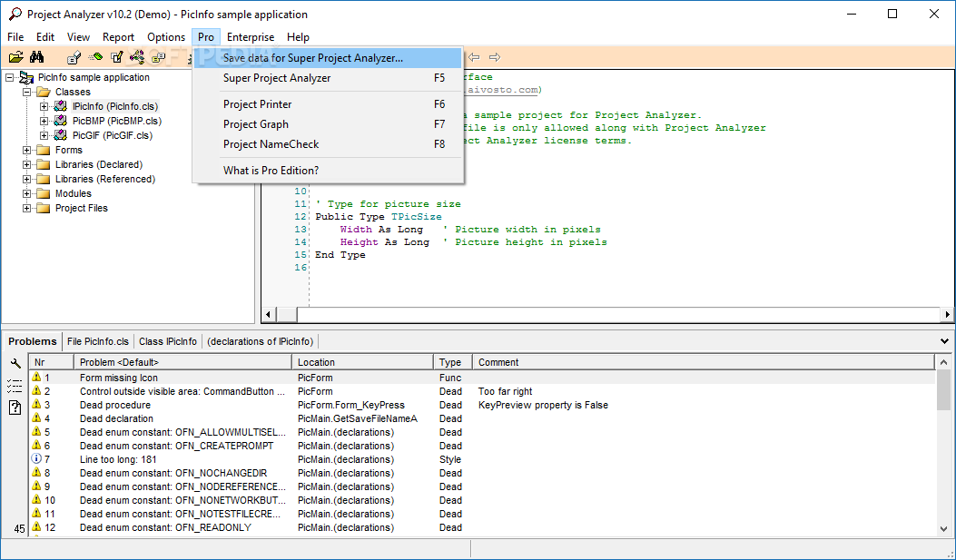This screenshot has width=956, height=560.
Task: Click the checkbox-with-pencil toolbar icon
Action: [116, 57]
